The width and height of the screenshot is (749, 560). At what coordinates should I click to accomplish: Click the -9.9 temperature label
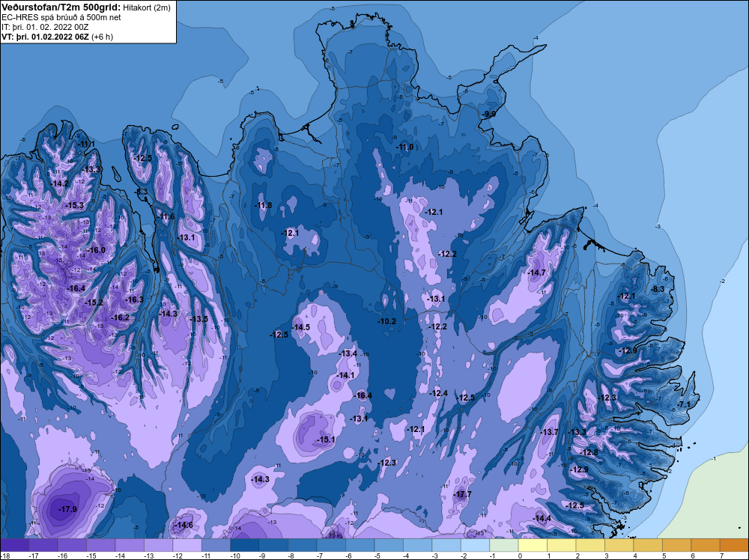[488, 114]
